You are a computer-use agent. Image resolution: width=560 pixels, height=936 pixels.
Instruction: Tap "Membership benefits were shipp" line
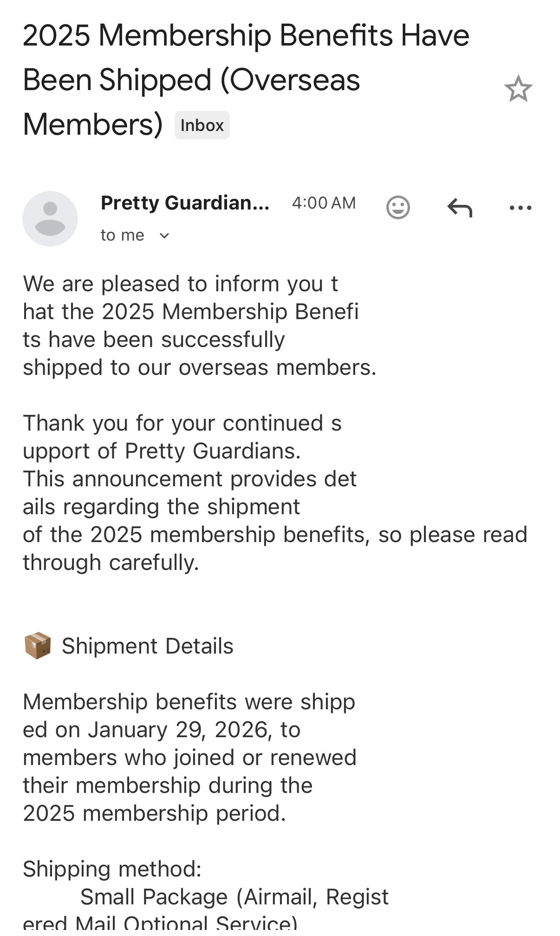[189, 702]
